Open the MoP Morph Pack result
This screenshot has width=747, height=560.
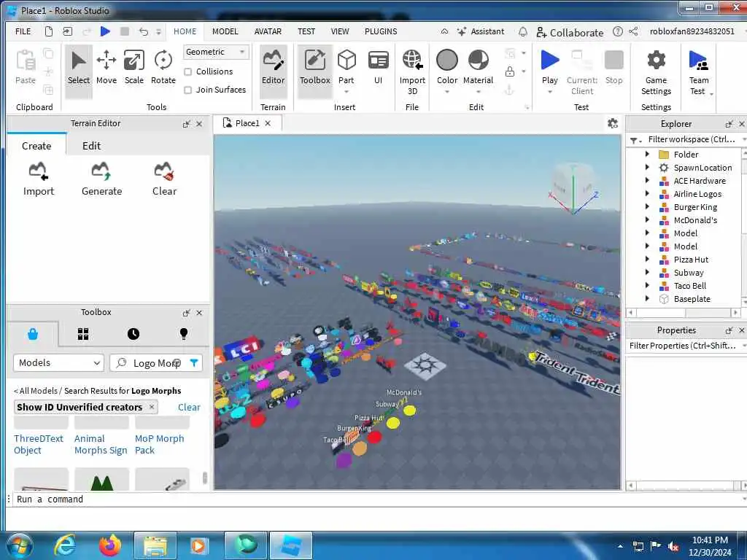coord(159,444)
